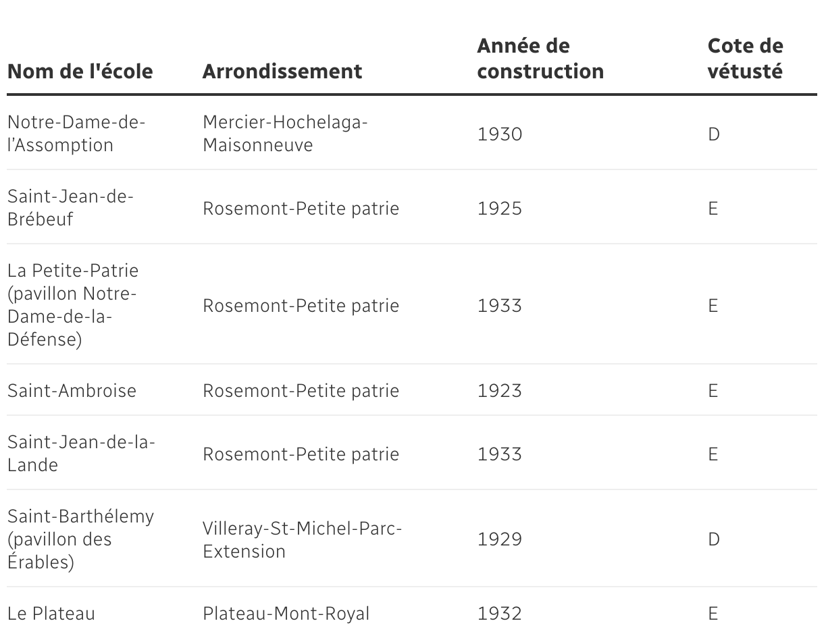The image size is (824, 644).
Task: Click the year 1930 cell
Action: pos(499,134)
